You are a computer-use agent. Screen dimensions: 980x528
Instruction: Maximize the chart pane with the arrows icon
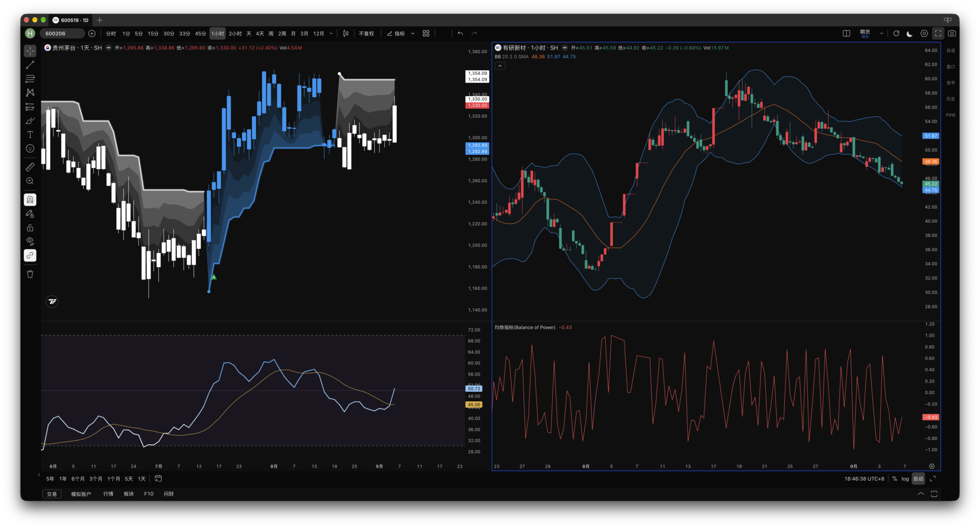tap(933, 479)
